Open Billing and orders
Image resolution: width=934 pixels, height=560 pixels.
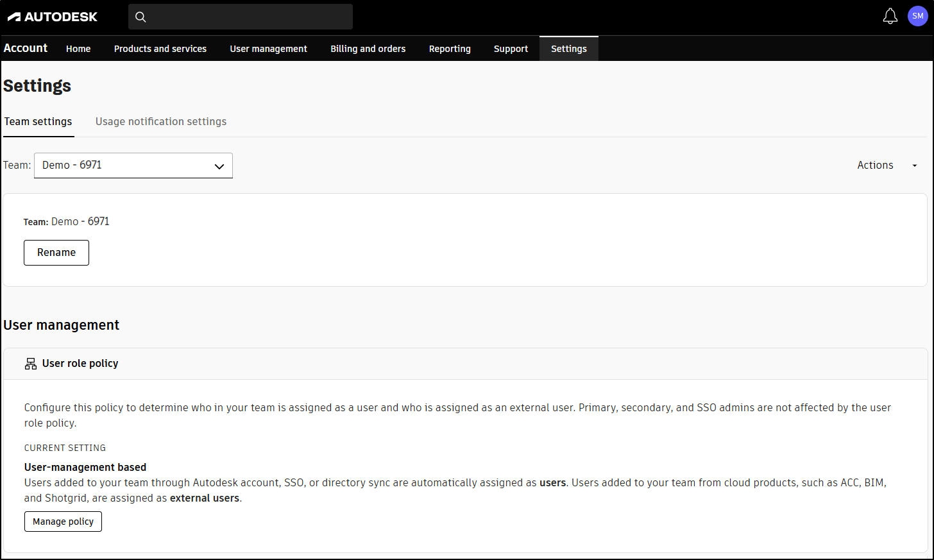368,49
